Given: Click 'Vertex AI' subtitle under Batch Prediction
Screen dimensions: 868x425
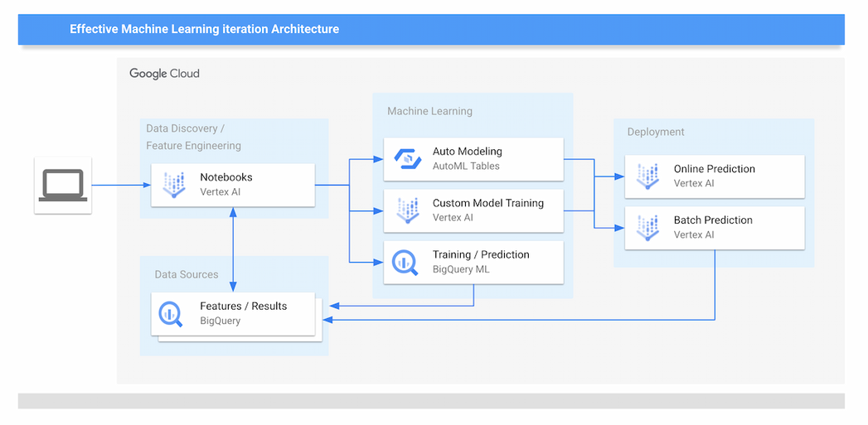Looking at the screenshot, I should 694,234.
